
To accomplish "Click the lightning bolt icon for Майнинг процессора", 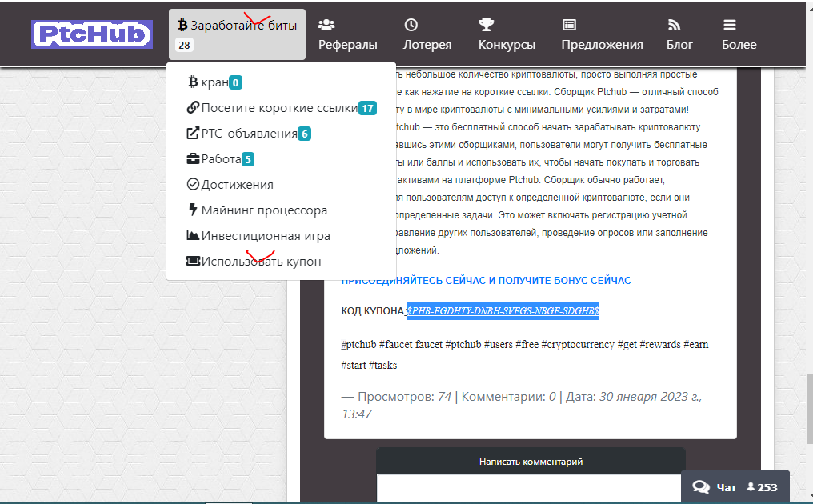I will pos(193,210).
